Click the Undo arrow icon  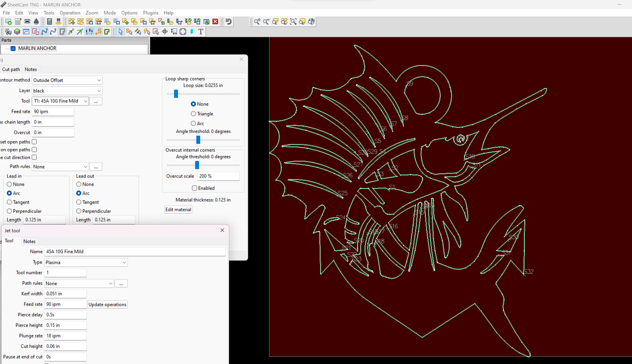228,22
